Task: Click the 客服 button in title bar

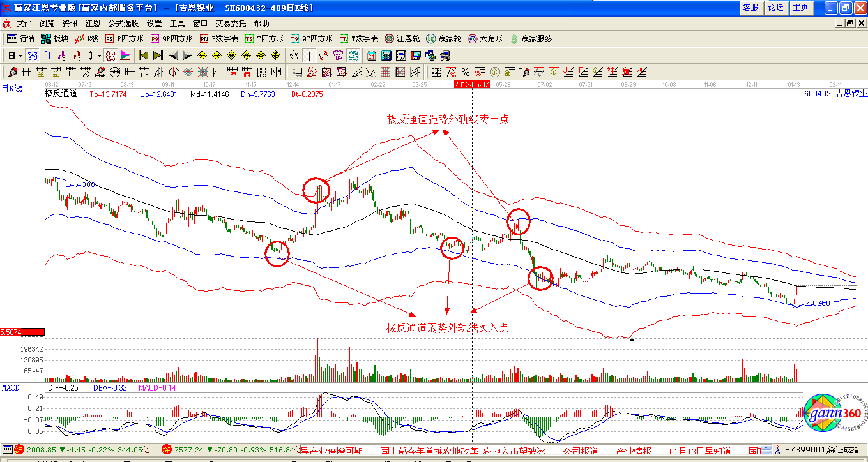Action: [x=750, y=8]
